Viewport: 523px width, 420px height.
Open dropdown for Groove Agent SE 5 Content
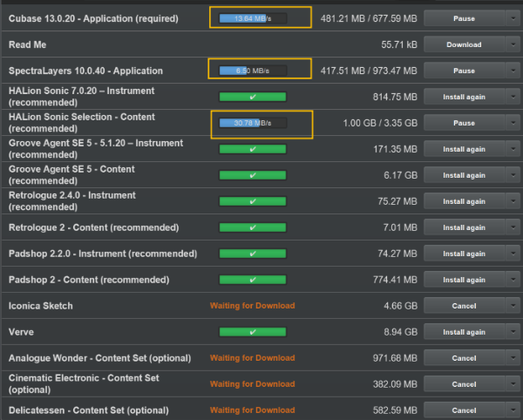coord(513,175)
